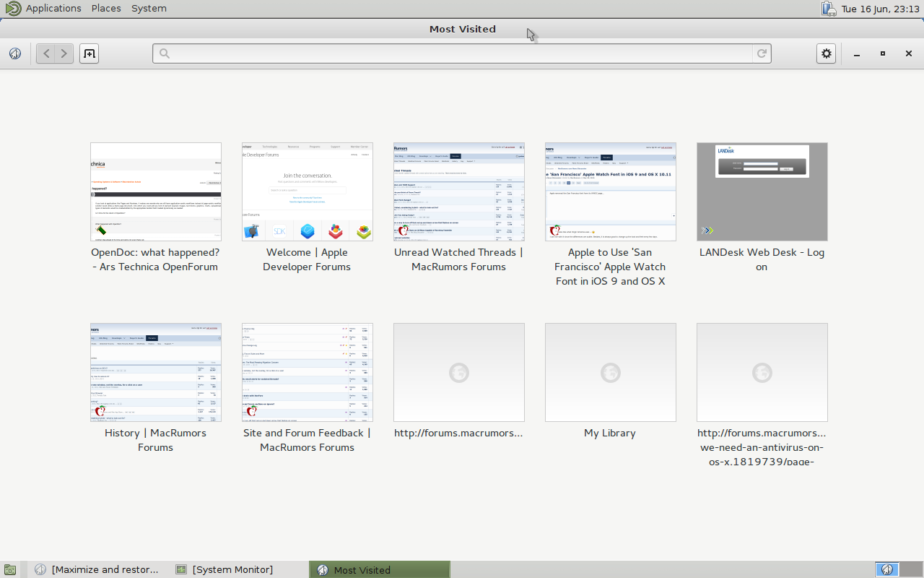Click the address bar input field
Viewport: 924px width, 578px height.
point(461,53)
